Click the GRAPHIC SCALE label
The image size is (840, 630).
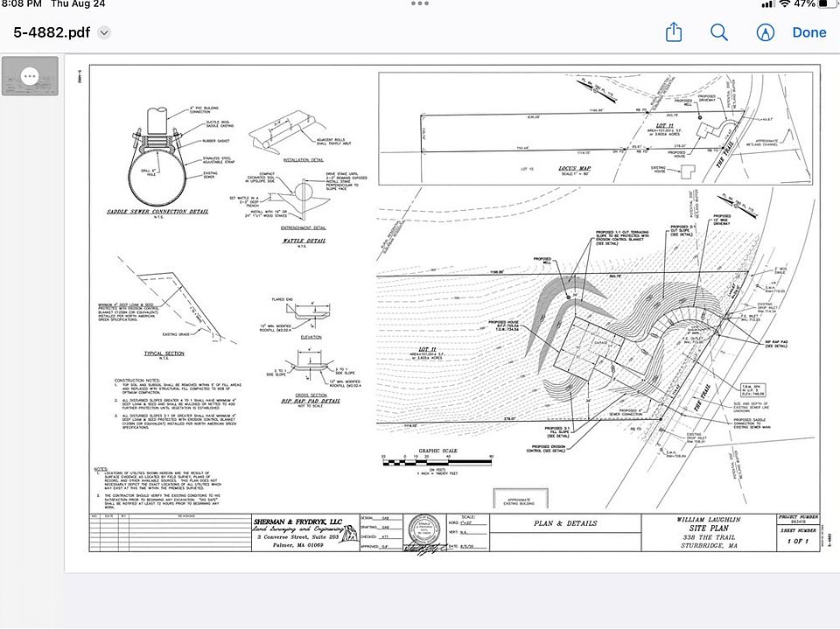pos(437,451)
